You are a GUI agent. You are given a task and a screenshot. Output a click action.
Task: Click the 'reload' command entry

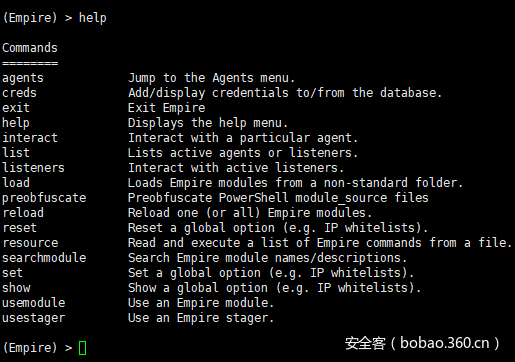pos(23,213)
